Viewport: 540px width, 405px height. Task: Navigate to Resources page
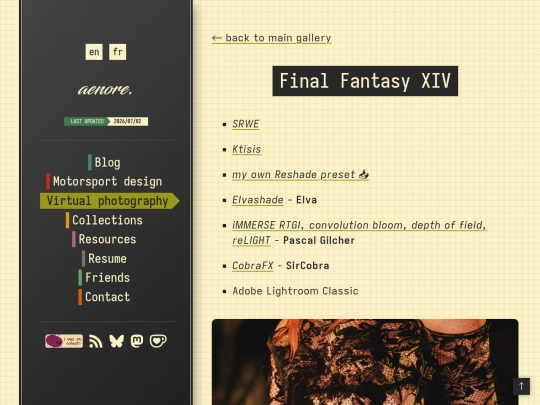[x=104, y=239]
